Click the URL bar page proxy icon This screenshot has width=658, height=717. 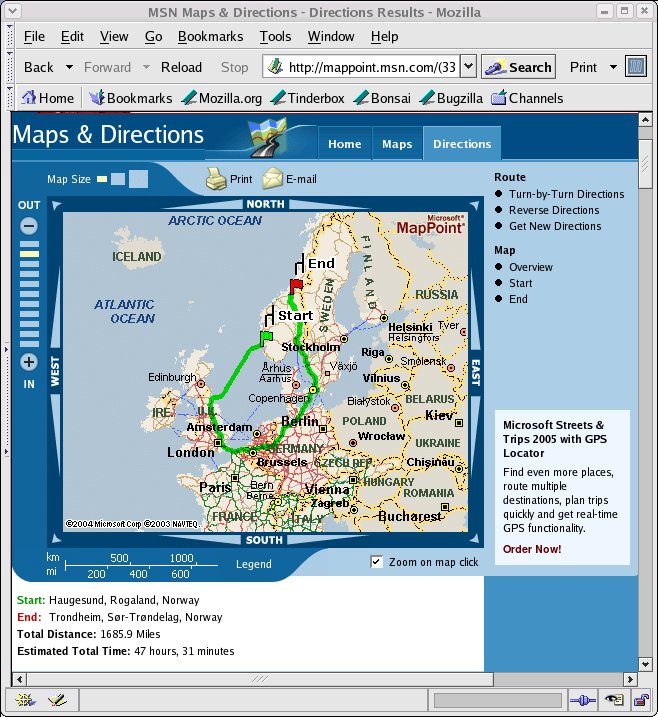pos(275,67)
